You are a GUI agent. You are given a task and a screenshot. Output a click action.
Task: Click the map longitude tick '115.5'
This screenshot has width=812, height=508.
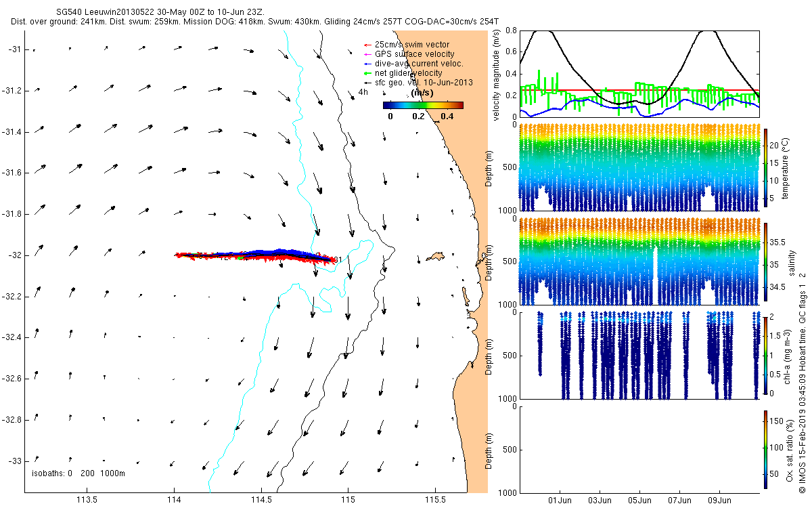coord(435,500)
